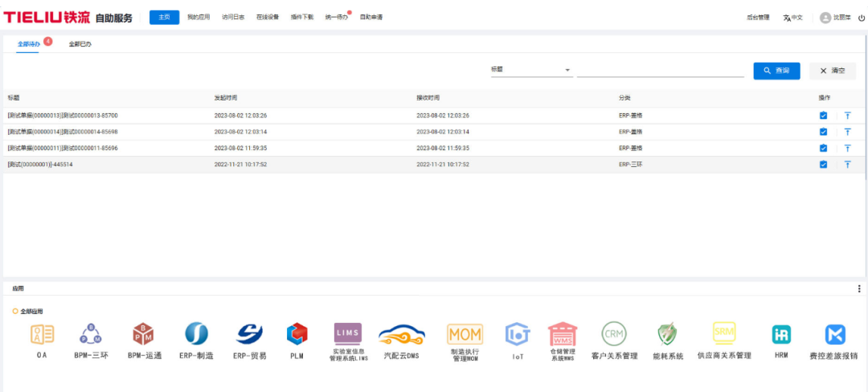Open 我的应用 in top navigation
This screenshot has height=392, width=868.
(199, 17)
